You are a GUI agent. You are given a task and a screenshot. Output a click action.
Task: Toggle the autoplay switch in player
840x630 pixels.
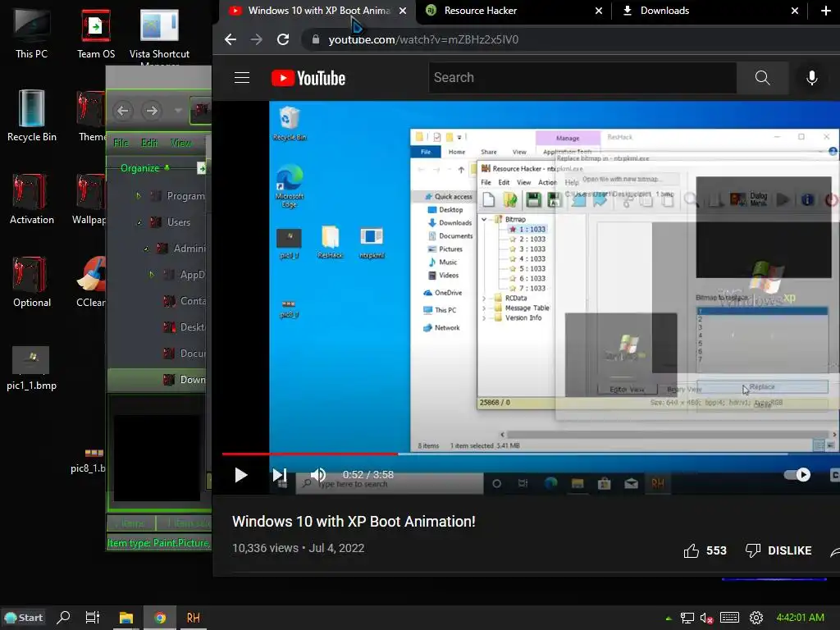coord(797,475)
